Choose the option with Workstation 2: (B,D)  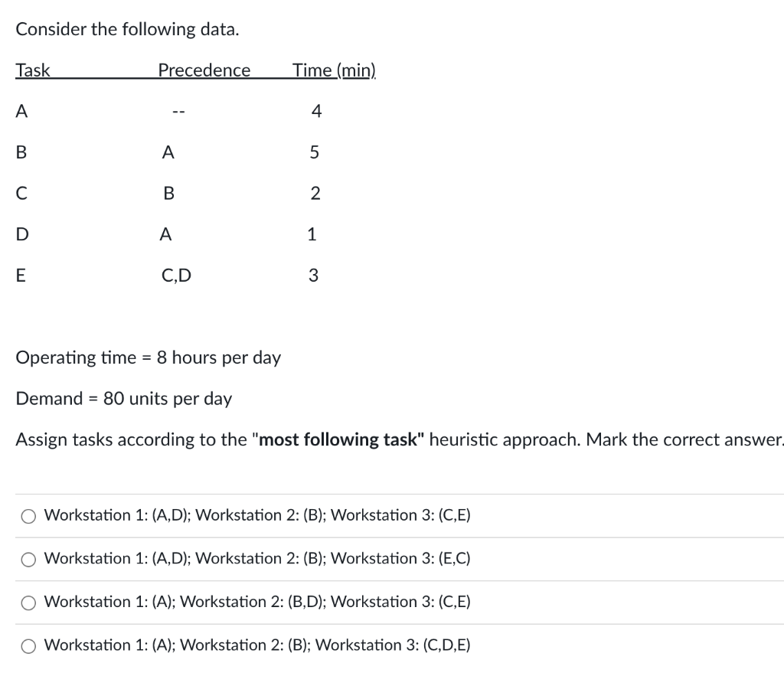(x=28, y=603)
